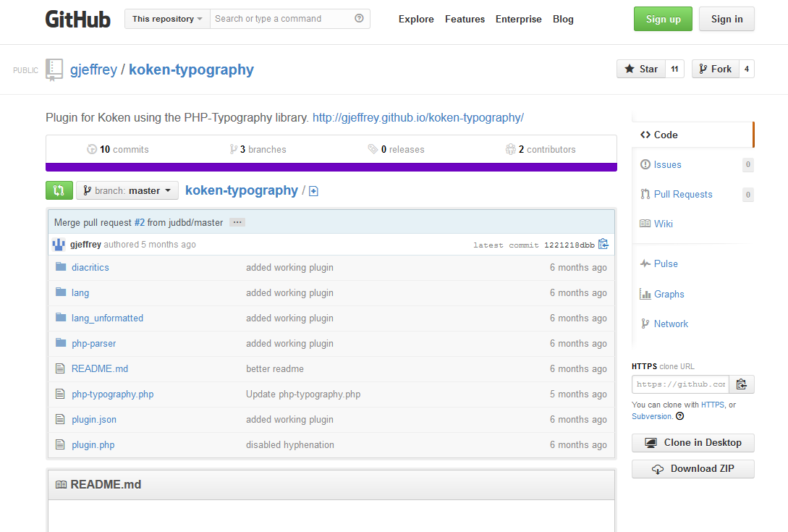
Task: Click the GitHub logo
Action: [78, 19]
